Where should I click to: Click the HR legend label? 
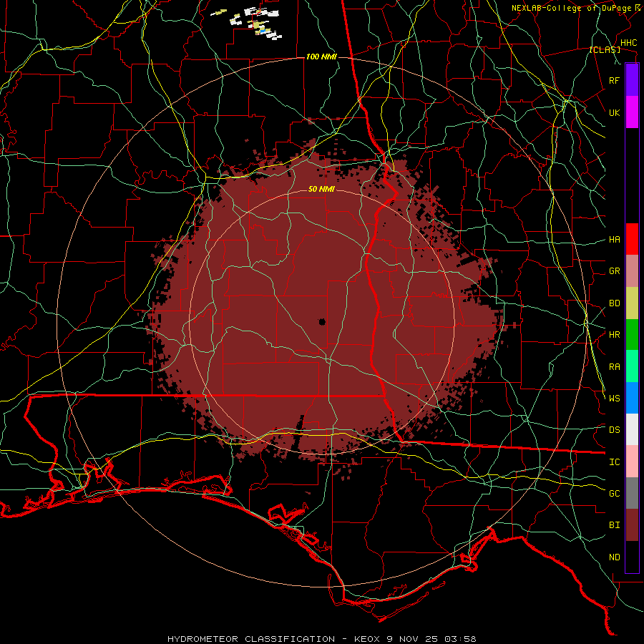pyautogui.click(x=614, y=335)
